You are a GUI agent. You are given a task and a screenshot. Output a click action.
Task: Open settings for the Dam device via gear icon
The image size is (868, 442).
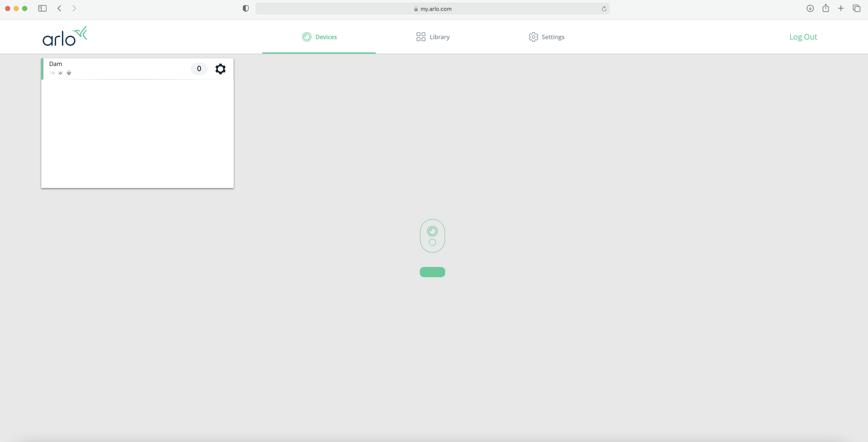point(220,69)
